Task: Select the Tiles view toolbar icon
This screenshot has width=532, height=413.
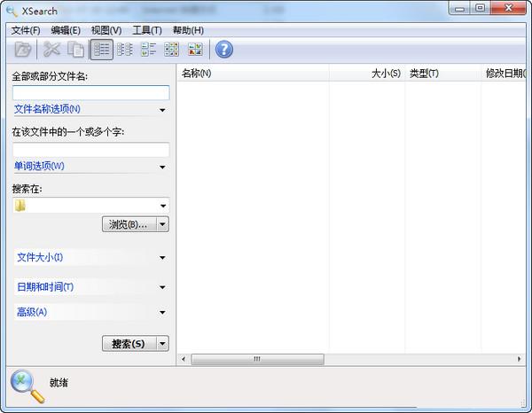Action: pos(148,50)
